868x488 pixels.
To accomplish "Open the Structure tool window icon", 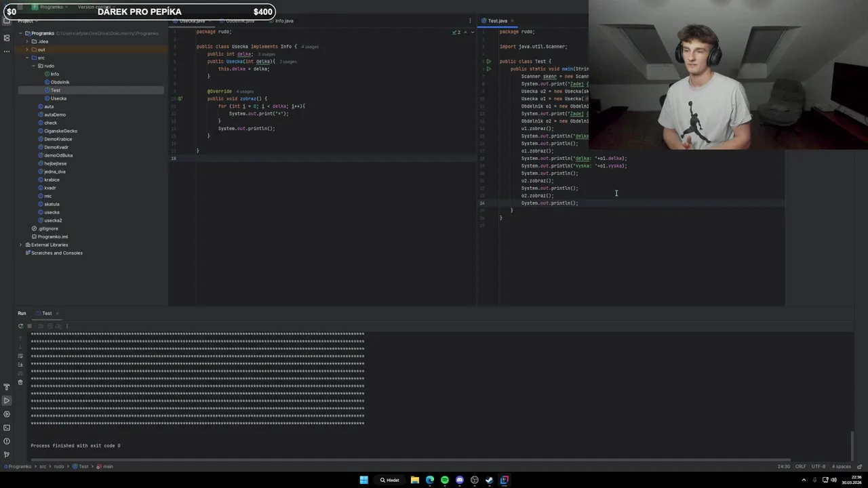I will pyautogui.click(x=7, y=38).
